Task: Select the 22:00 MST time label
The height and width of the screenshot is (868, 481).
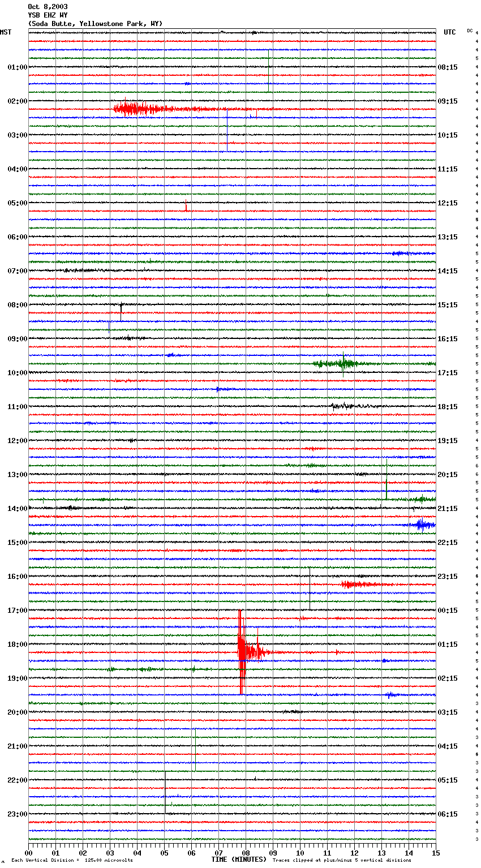Action: click(x=18, y=780)
